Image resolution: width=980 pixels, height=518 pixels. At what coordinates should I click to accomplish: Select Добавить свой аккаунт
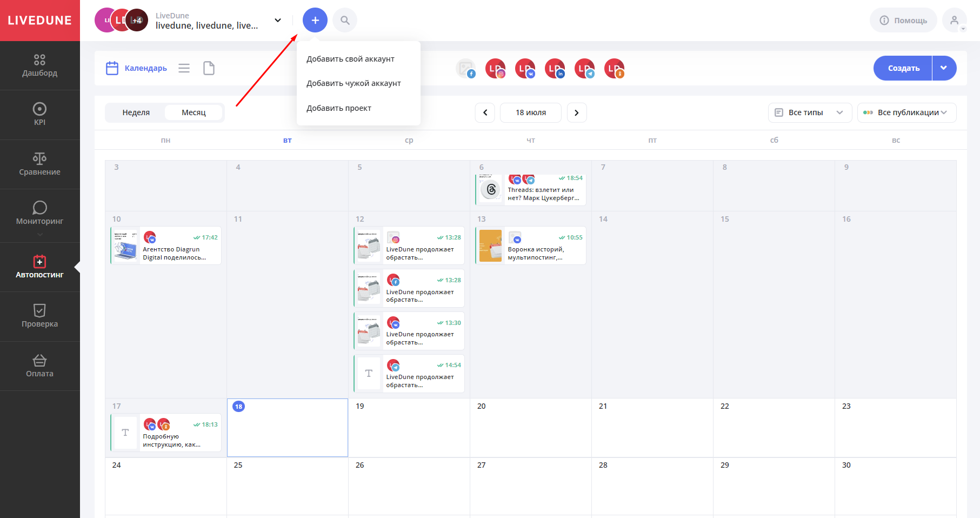tap(350, 59)
